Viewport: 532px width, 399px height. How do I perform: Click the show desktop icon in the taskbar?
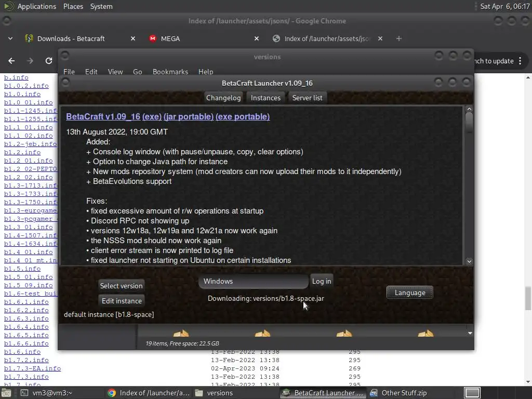(x=6, y=393)
